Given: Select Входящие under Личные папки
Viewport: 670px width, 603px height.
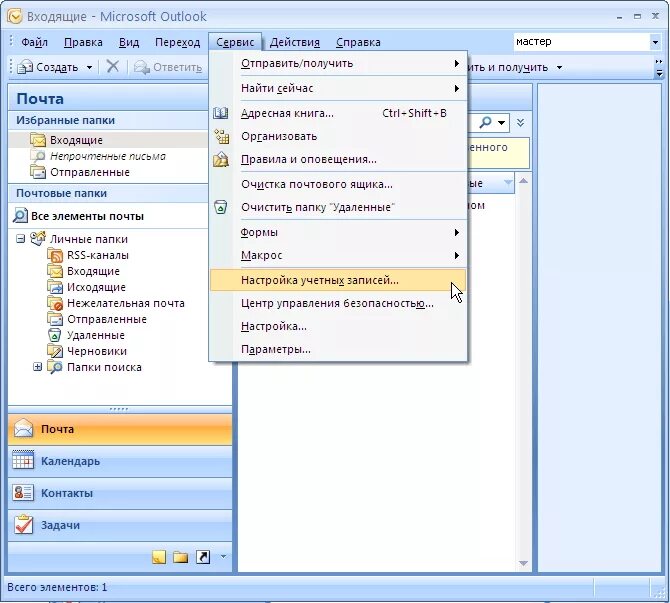Looking at the screenshot, I should [93, 271].
